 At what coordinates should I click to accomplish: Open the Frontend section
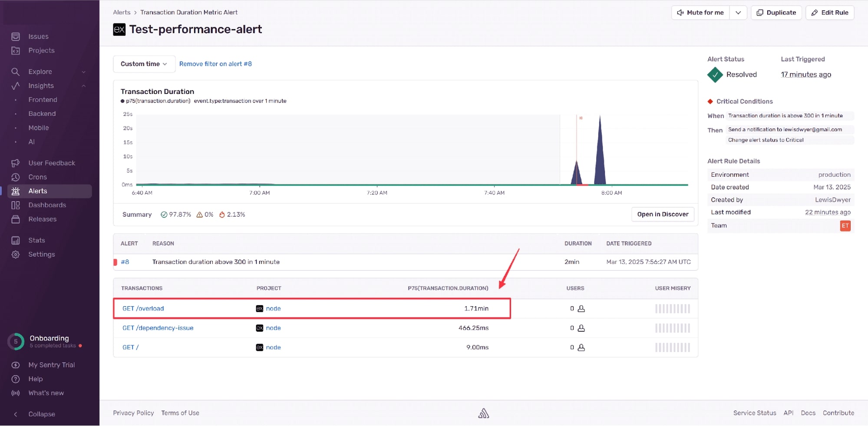pos(43,99)
